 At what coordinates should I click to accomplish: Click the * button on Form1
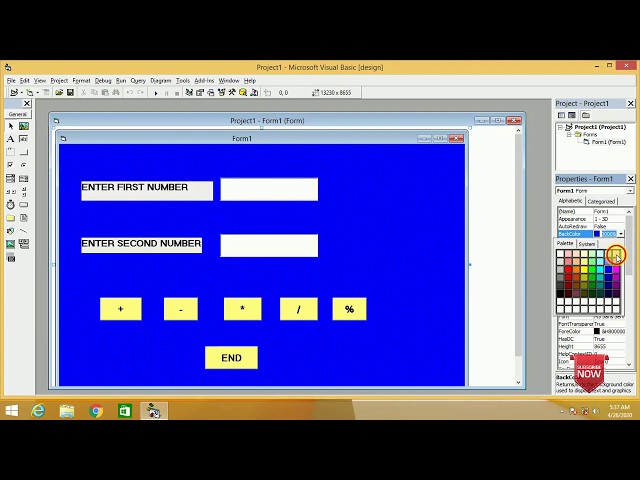(242, 309)
